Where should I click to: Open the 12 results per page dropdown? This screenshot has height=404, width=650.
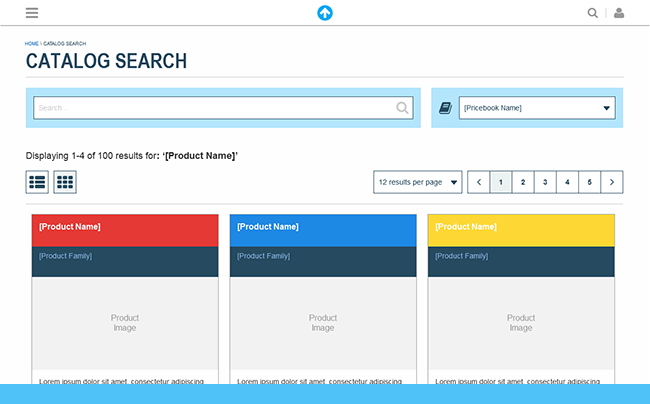417,182
